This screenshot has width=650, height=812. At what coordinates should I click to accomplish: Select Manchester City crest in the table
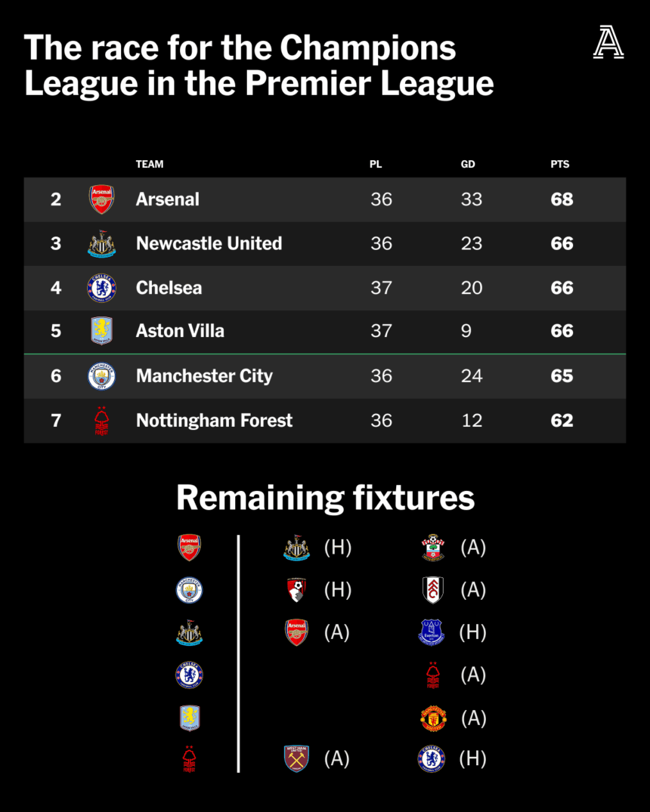coord(101,376)
